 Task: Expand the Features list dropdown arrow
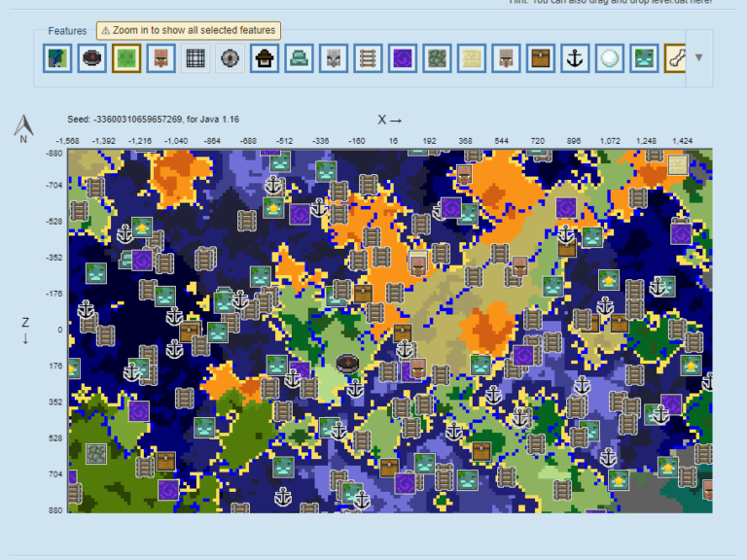[699, 58]
